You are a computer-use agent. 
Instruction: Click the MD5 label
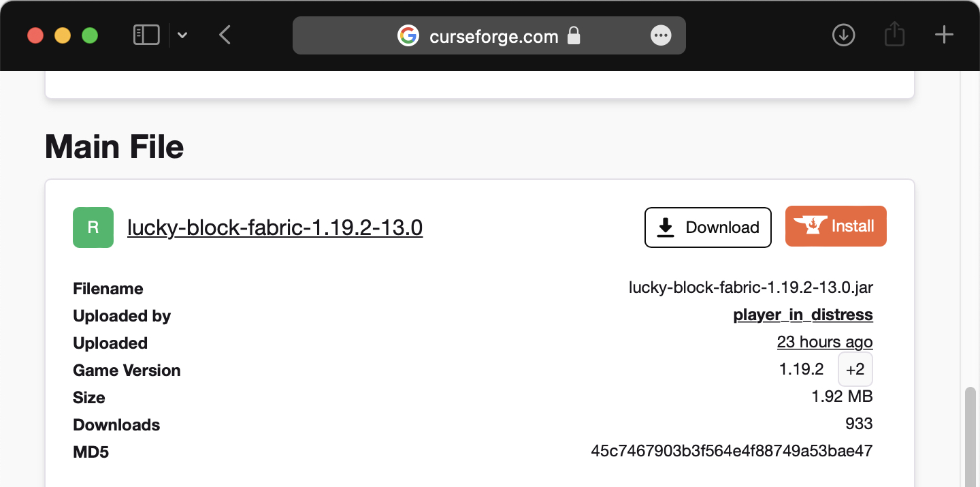coord(91,452)
